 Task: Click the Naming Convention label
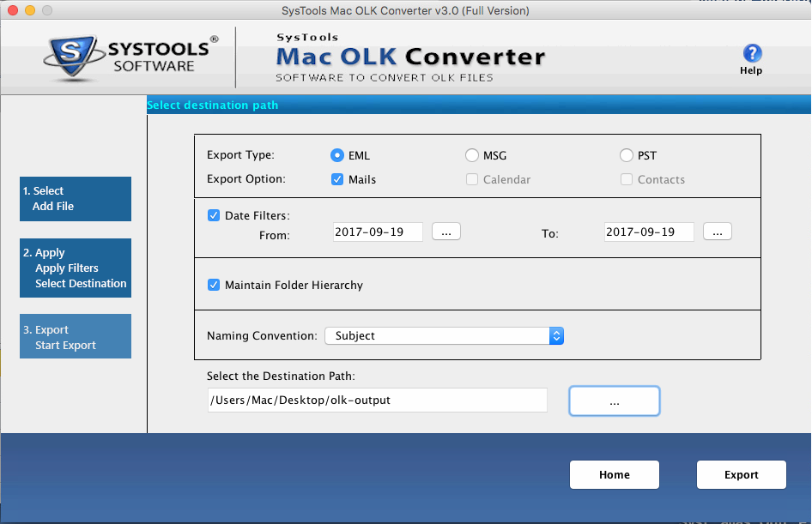coord(262,335)
